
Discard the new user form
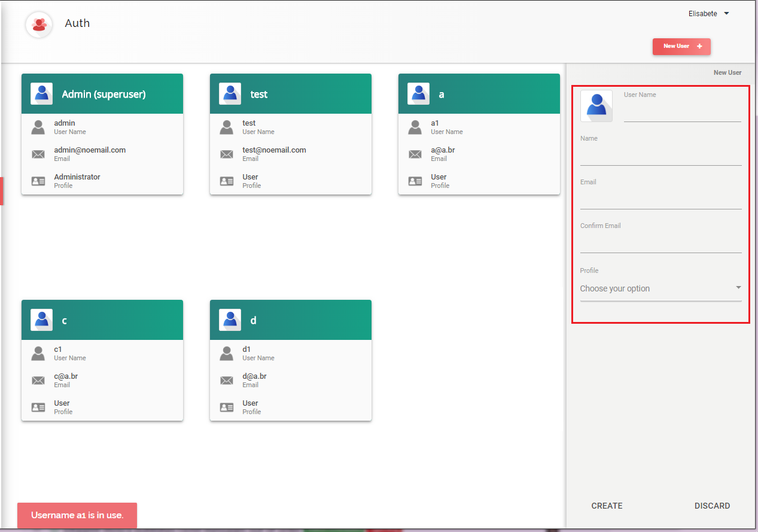tap(712, 506)
